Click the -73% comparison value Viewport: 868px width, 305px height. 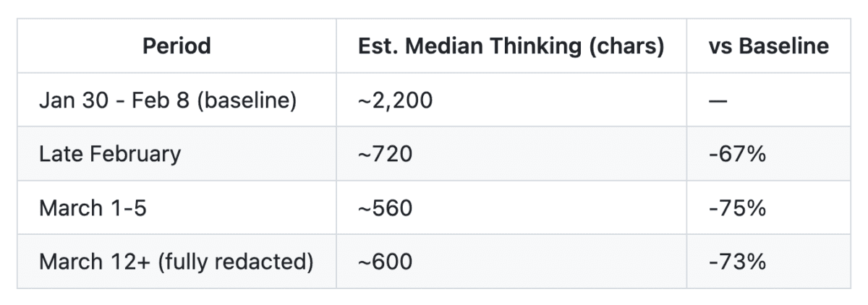[x=737, y=262]
